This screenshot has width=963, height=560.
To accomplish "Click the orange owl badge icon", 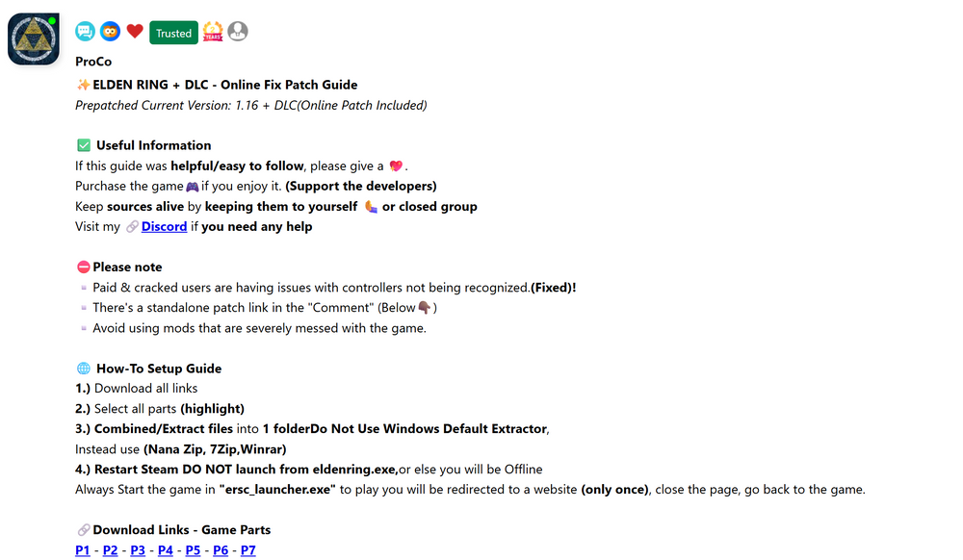I will point(110,32).
